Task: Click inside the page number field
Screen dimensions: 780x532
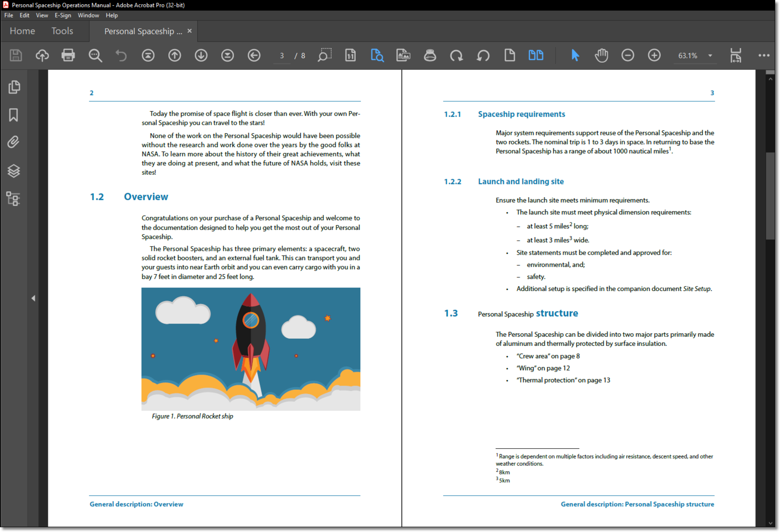Action: 282,55
